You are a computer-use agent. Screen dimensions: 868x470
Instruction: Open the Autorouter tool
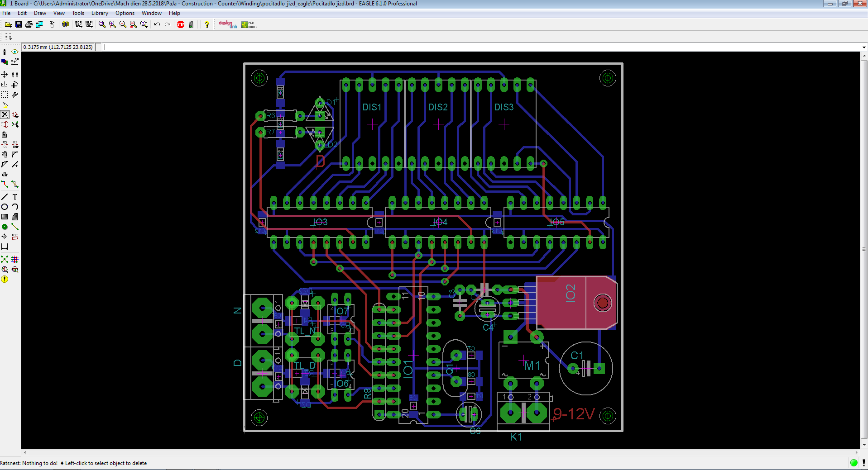[x=15, y=259]
